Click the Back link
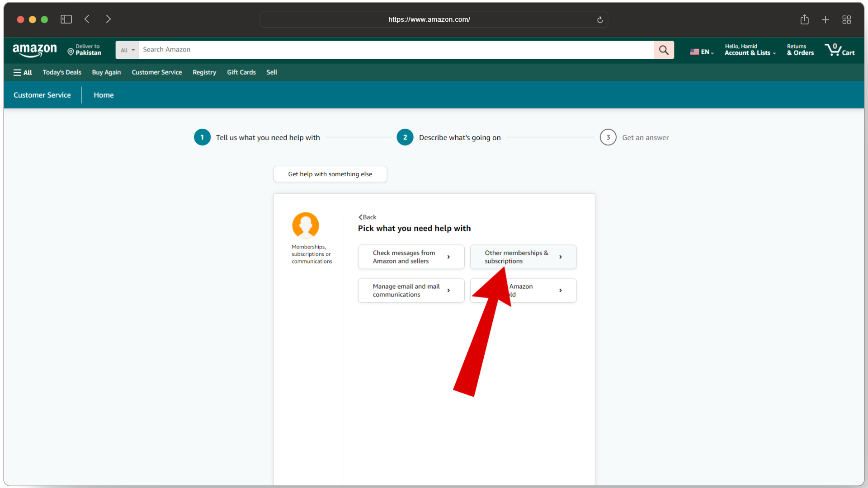 tap(368, 217)
